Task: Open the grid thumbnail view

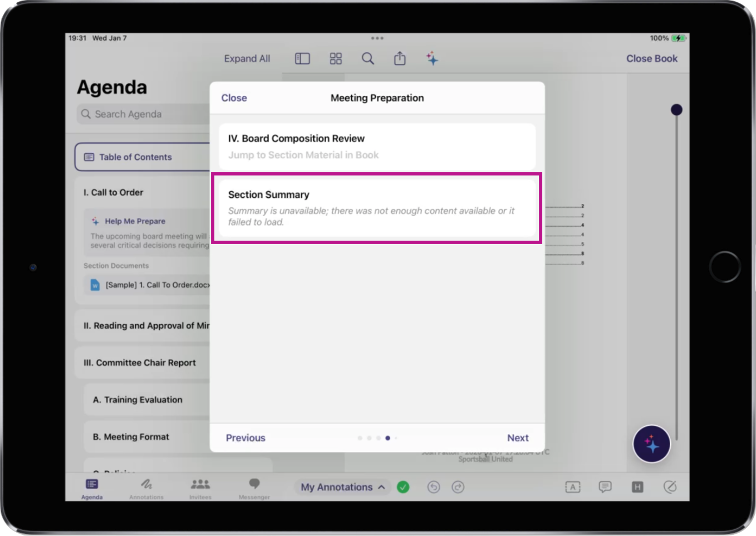Action: coord(336,59)
